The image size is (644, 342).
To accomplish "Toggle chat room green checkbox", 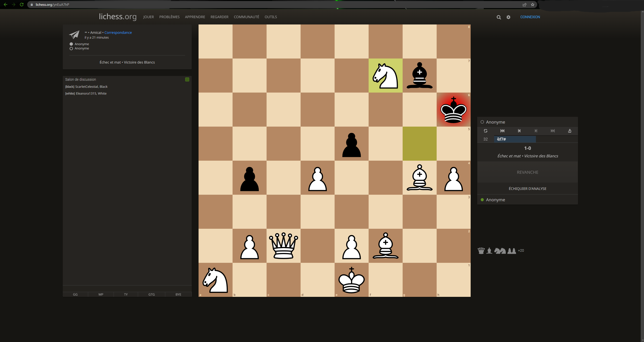I will (x=187, y=79).
